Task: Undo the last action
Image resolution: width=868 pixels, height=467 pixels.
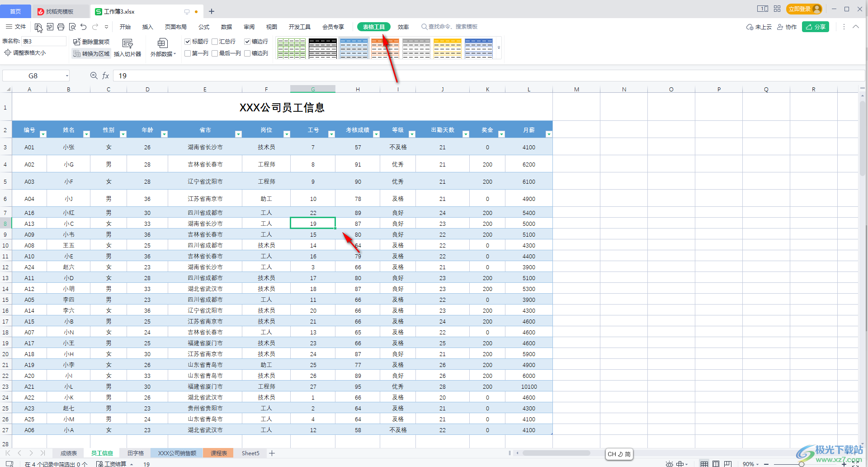Action: [x=84, y=27]
